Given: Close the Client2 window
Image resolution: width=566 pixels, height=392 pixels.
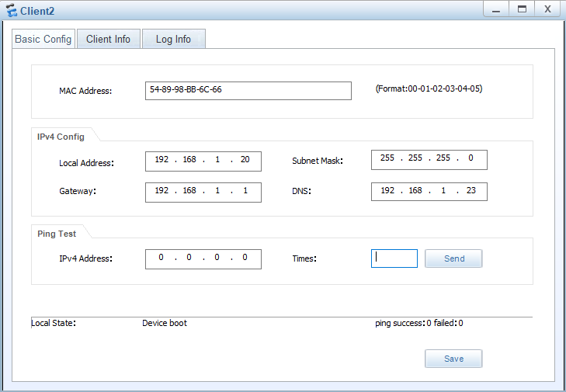Looking at the screenshot, I should (x=547, y=9).
